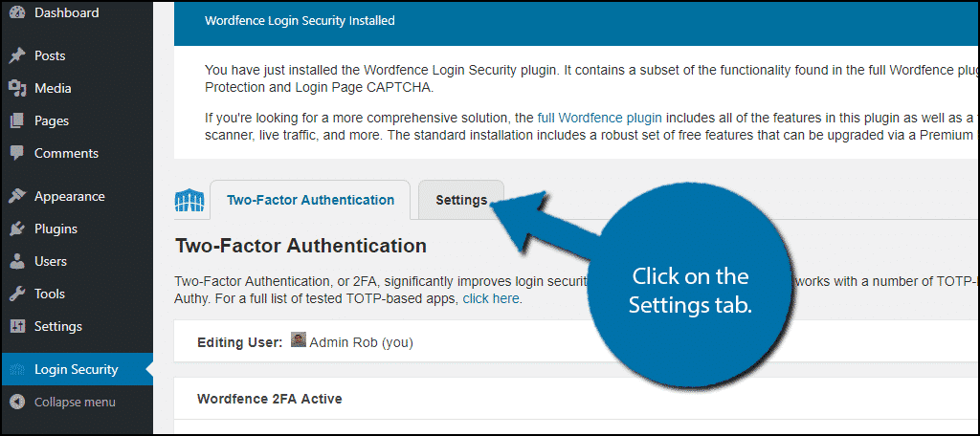Click the Dashboard gauge icon
Image resolution: width=980 pixels, height=436 pixels.
17,12
